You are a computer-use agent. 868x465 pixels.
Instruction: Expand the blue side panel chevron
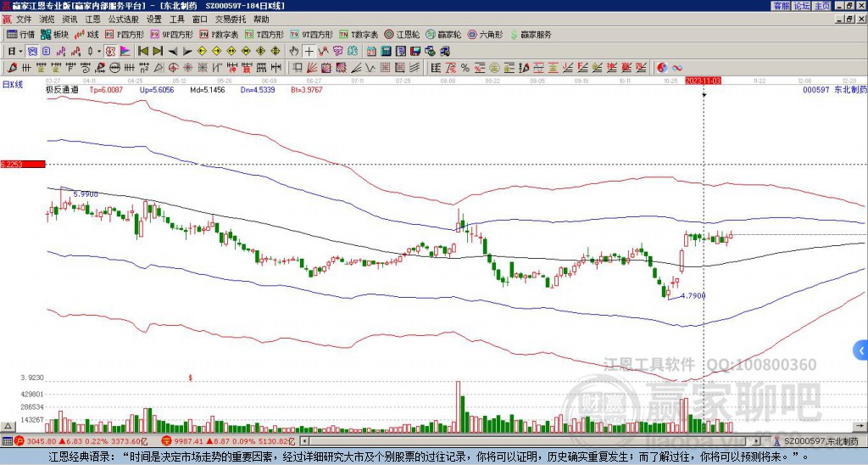tap(861, 350)
